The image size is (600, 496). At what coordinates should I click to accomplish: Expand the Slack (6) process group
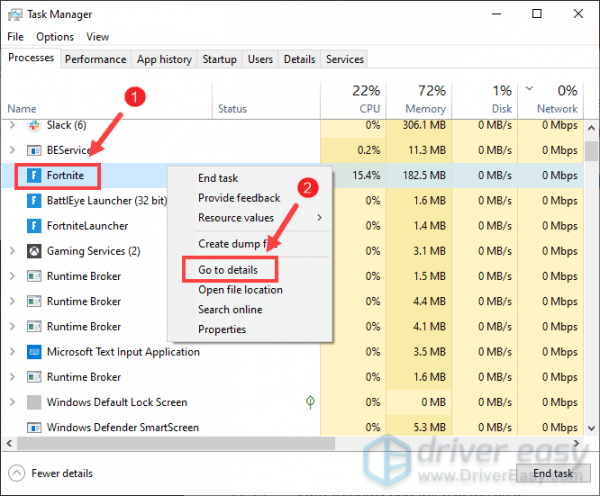coord(12,126)
